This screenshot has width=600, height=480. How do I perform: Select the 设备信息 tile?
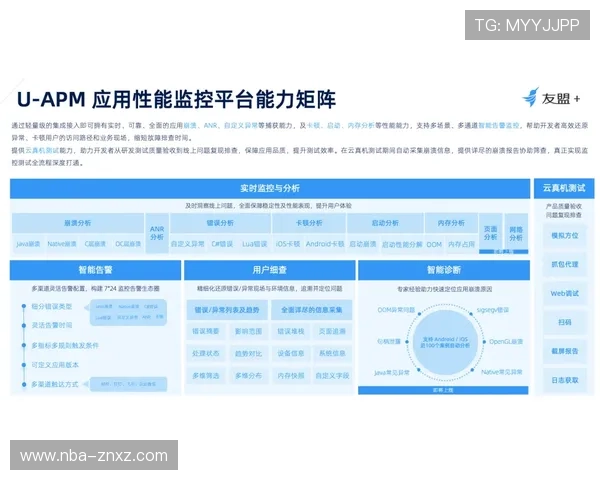(290, 353)
